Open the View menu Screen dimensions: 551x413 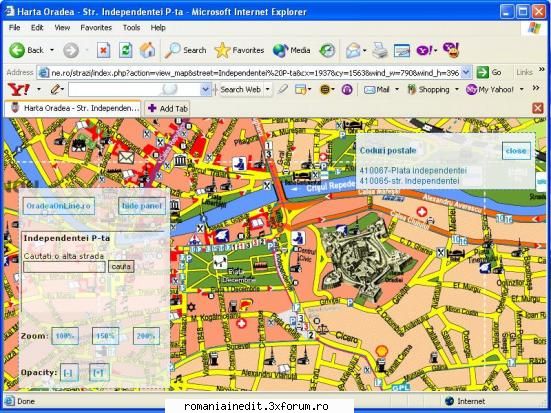tap(62, 28)
